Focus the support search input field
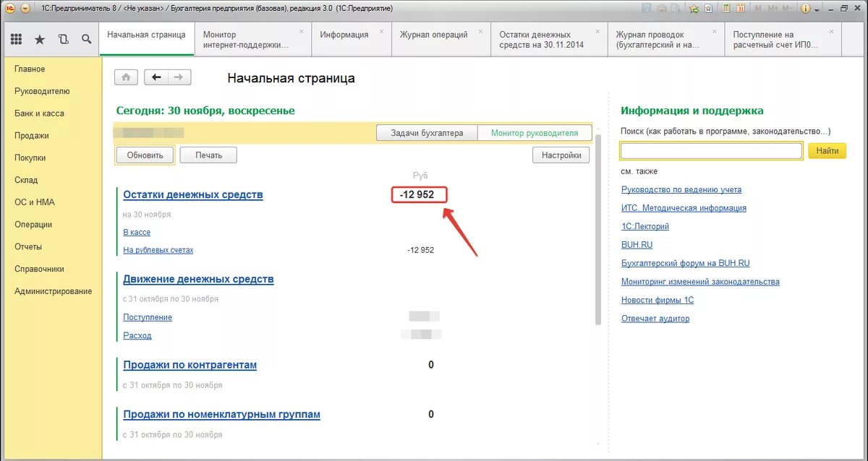868x461 pixels. [x=711, y=150]
